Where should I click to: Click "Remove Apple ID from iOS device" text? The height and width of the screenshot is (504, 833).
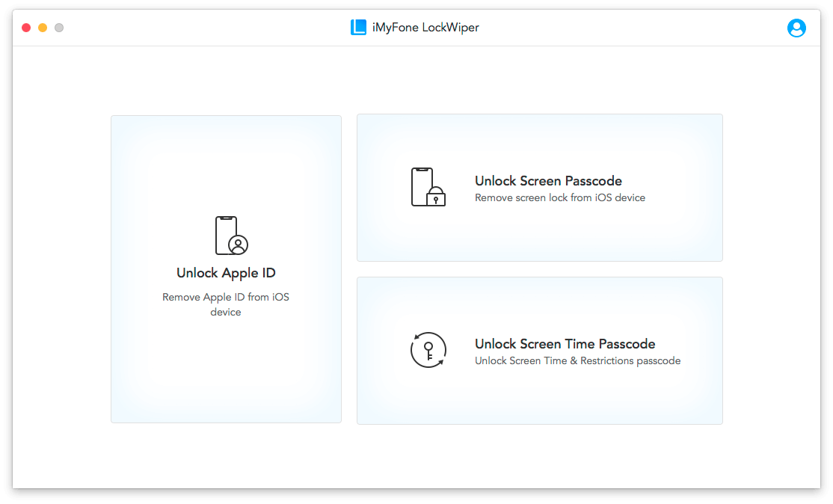[x=226, y=304]
